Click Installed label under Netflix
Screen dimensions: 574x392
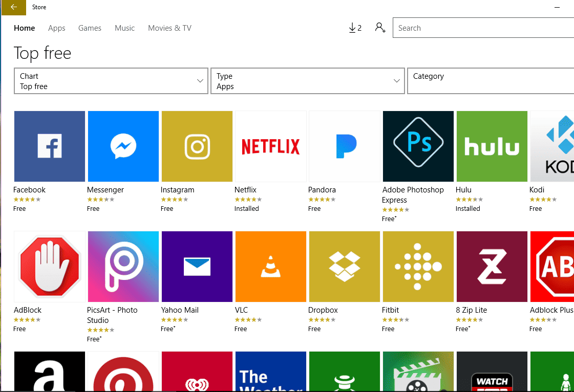[x=247, y=209]
